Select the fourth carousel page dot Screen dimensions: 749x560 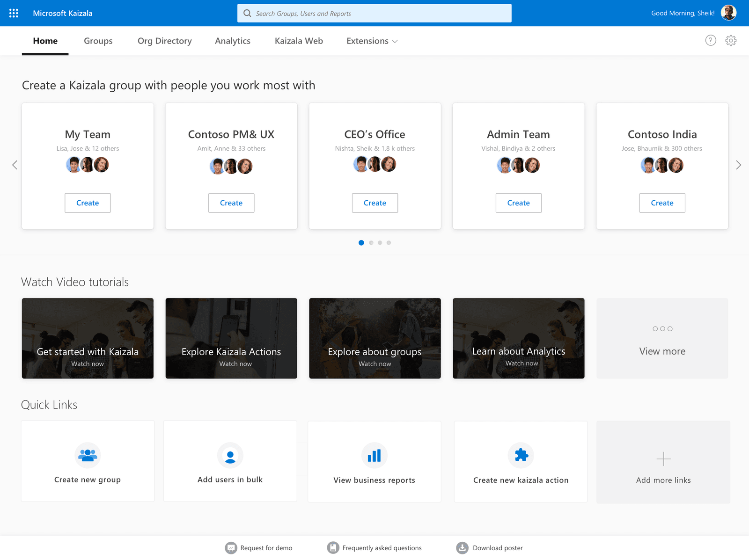[389, 243]
